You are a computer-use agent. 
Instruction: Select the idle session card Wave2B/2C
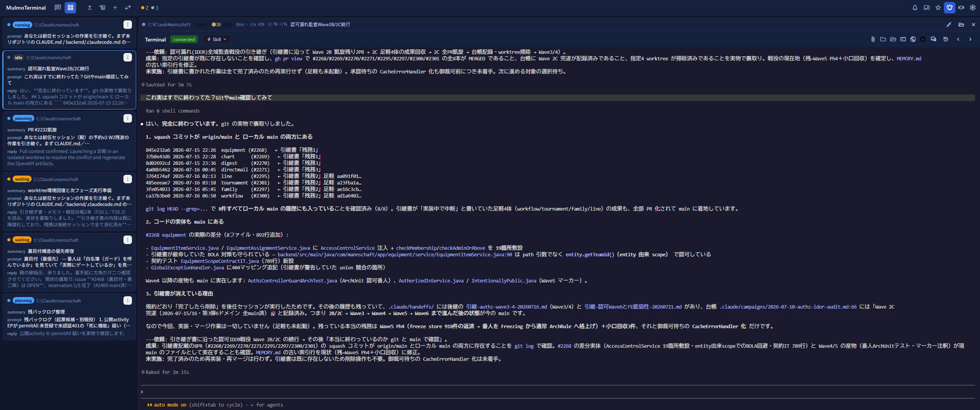click(x=69, y=80)
